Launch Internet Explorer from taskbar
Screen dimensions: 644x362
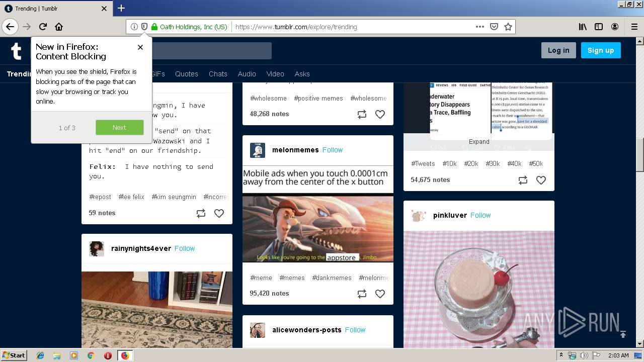tap(40, 355)
